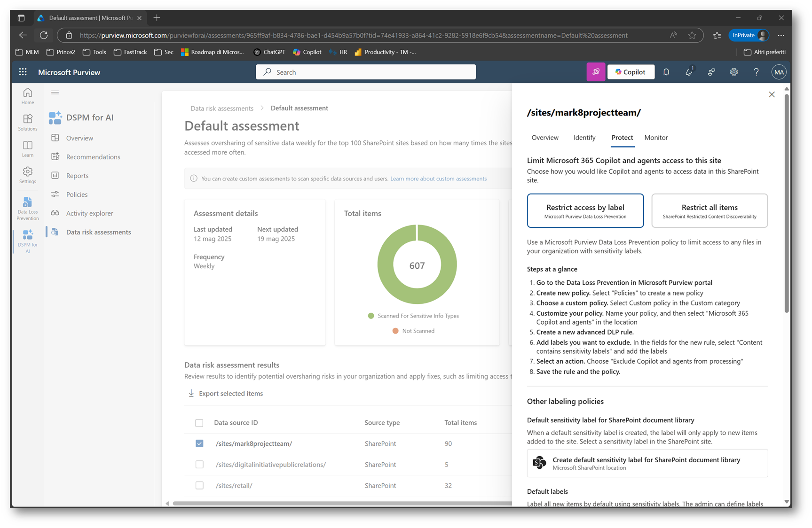
Task: Open tab actions menu icon
Action: [21, 18]
